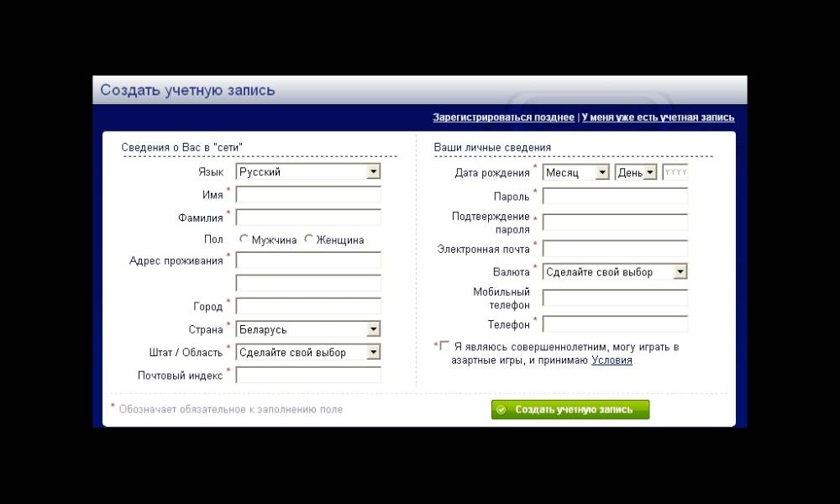Screen dimensions: 840x504
Task: Click the green Создать учетную запись button
Action: [x=570, y=409]
